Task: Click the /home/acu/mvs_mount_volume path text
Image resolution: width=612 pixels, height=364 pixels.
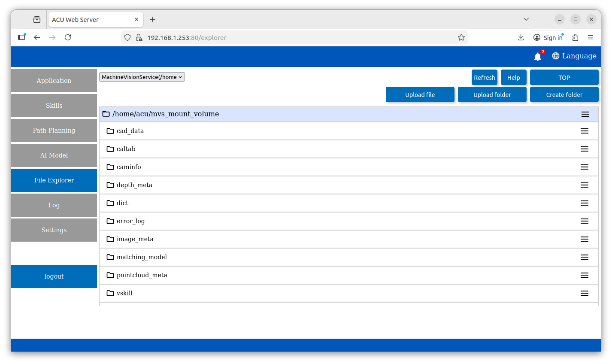Action: (x=166, y=114)
